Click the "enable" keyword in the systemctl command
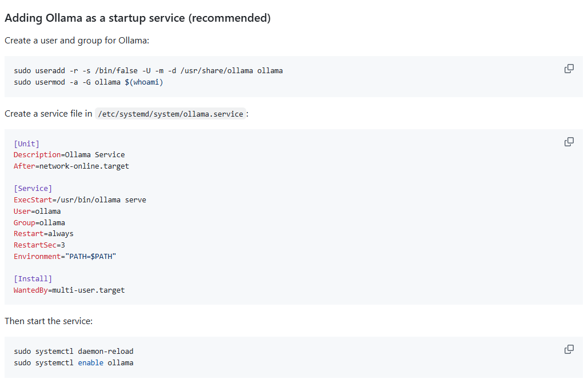The width and height of the screenshot is (588, 387). pos(91,362)
